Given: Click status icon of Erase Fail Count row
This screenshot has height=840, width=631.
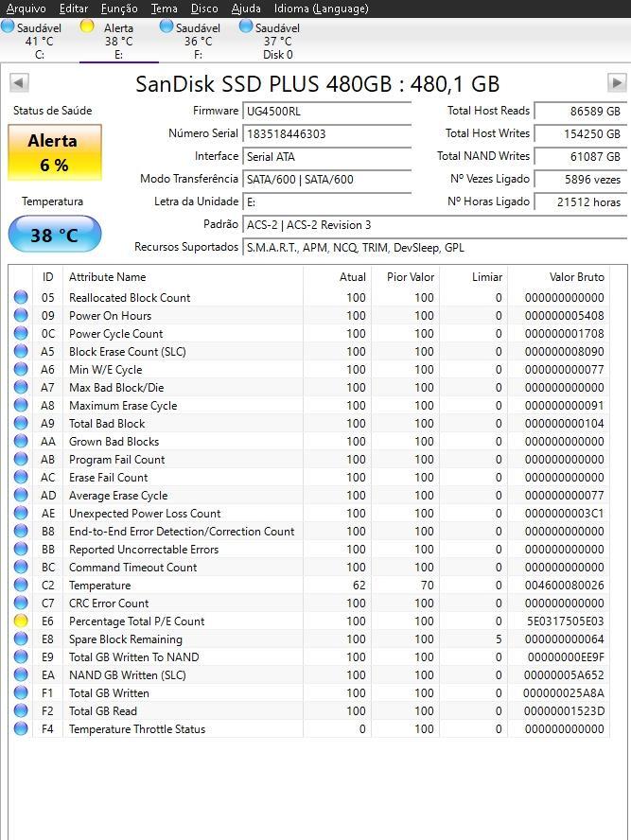Looking at the screenshot, I should coord(21,478).
